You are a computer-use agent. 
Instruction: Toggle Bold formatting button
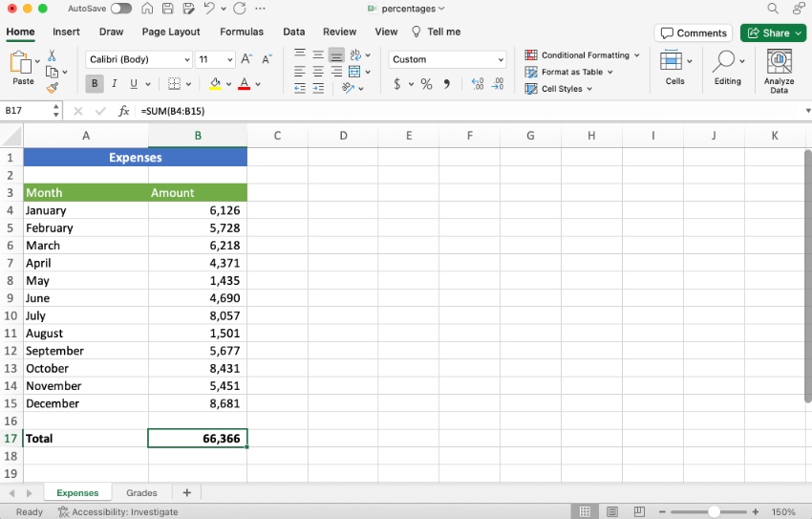(95, 83)
